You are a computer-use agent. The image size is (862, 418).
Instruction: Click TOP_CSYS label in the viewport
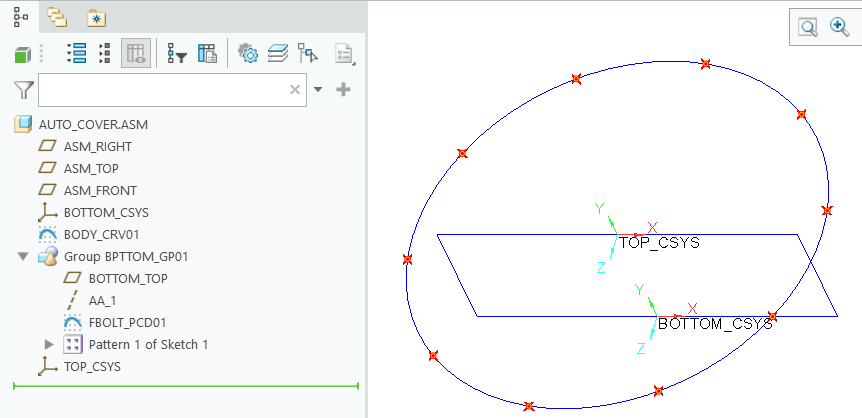659,243
